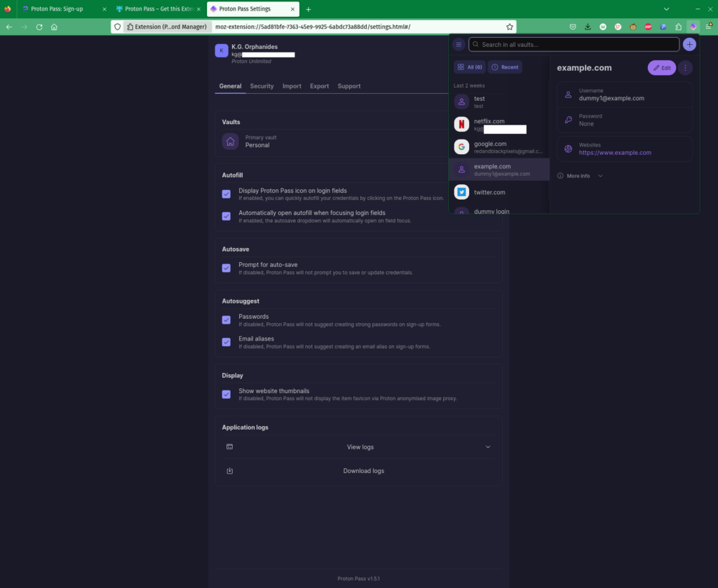Image resolution: width=718 pixels, height=588 pixels.
Task: Click the browser back arrow
Action: [9, 27]
